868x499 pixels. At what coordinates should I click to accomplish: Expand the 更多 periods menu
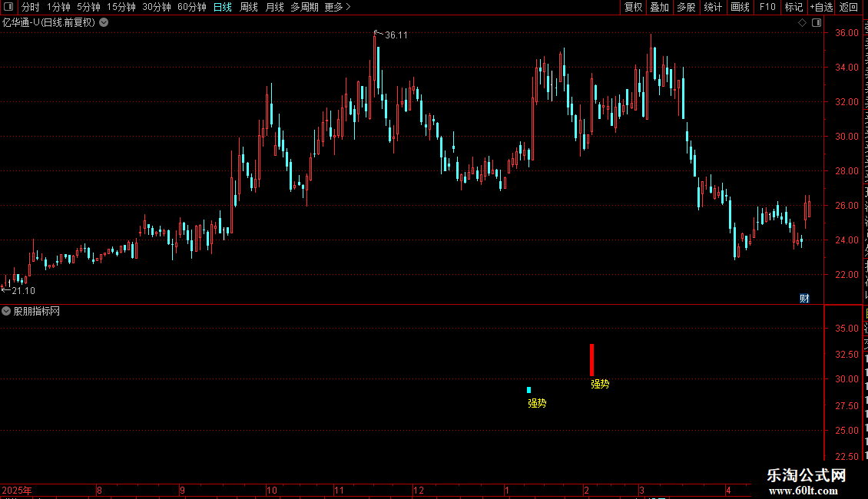[x=337, y=7]
